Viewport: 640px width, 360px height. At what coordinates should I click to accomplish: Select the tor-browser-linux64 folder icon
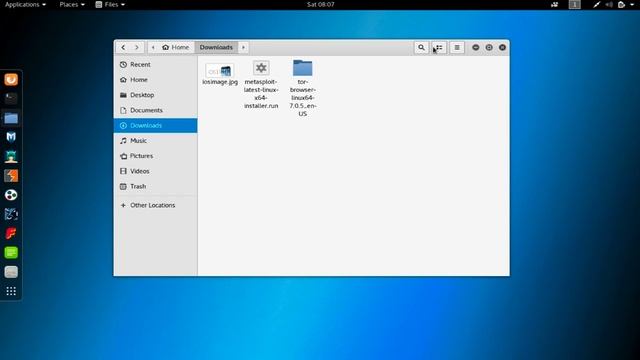coord(302,68)
